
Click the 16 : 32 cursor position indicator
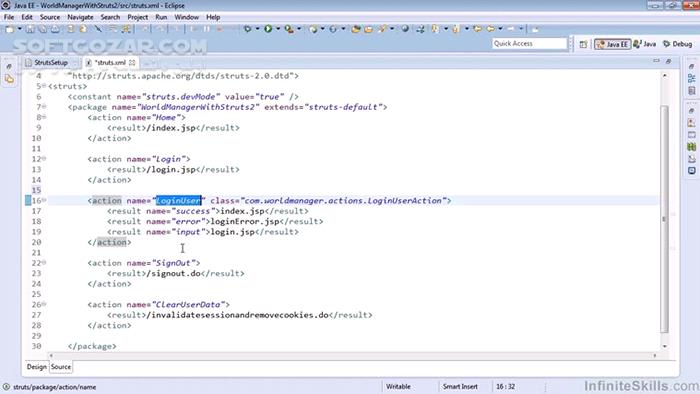pos(505,386)
